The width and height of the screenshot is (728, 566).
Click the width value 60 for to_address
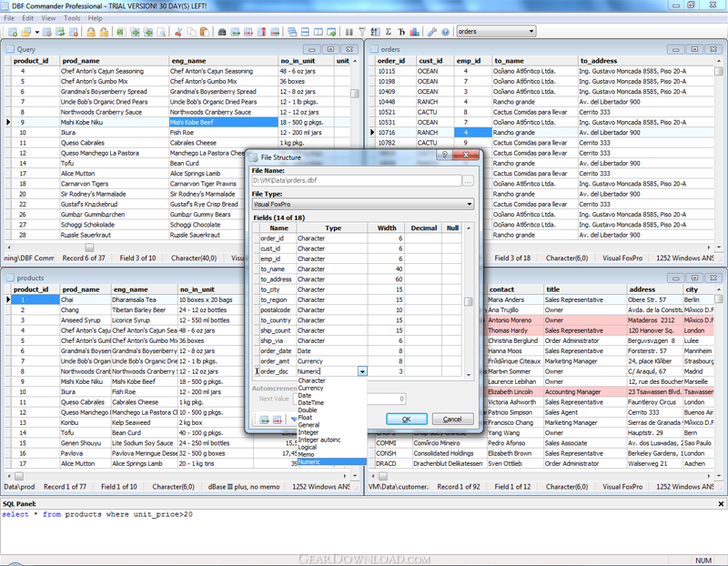(x=385, y=279)
